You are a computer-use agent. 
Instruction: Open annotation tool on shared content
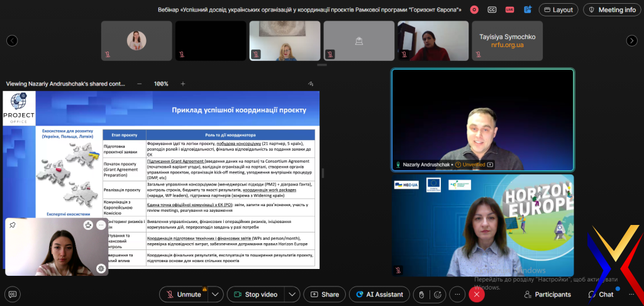310,84
